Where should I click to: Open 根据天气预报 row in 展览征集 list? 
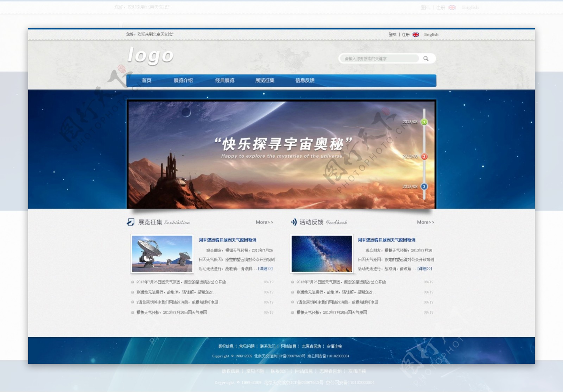pyautogui.click(x=202, y=312)
